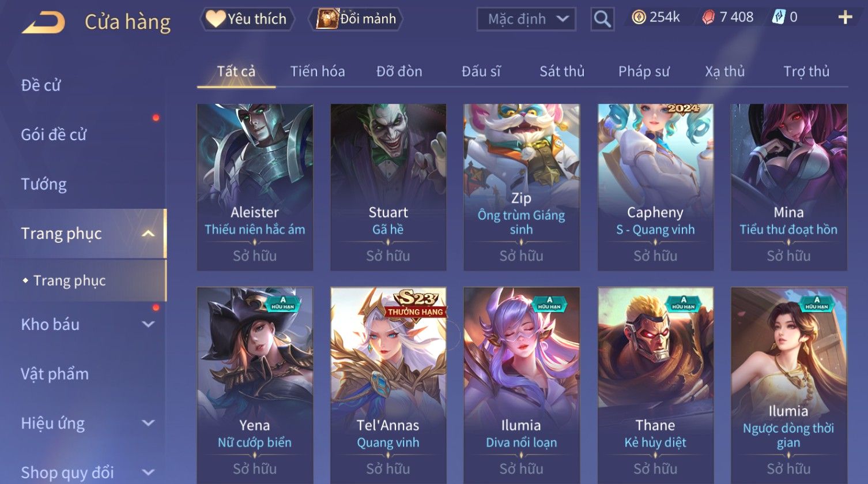
Task: Tap the blue voucher currency icon
Action: [778, 17]
